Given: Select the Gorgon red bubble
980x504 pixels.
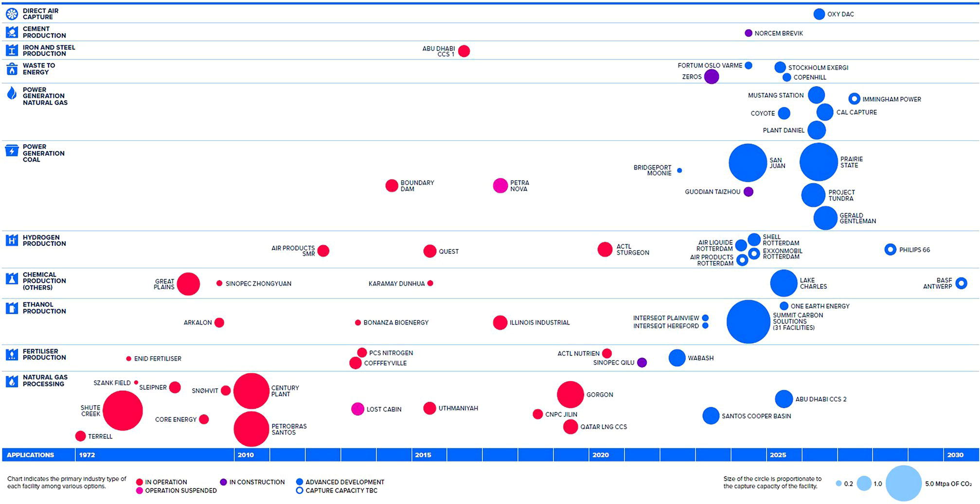Looking at the screenshot, I should click(570, 395).
